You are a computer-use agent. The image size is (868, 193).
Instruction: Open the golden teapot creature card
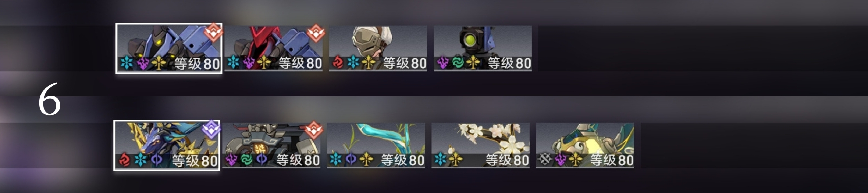585,145
